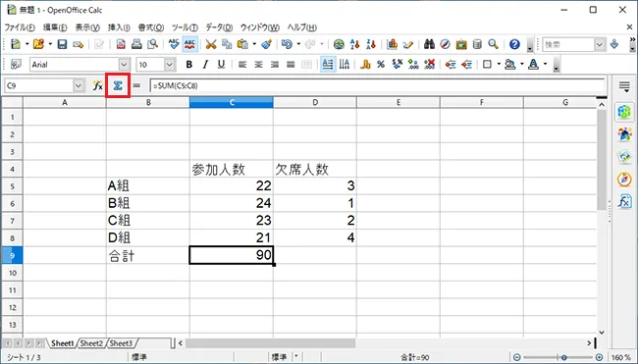Viewport: 638px width, 364px height.
Task: Toggle Italic formatting
Action: (205, 64)
